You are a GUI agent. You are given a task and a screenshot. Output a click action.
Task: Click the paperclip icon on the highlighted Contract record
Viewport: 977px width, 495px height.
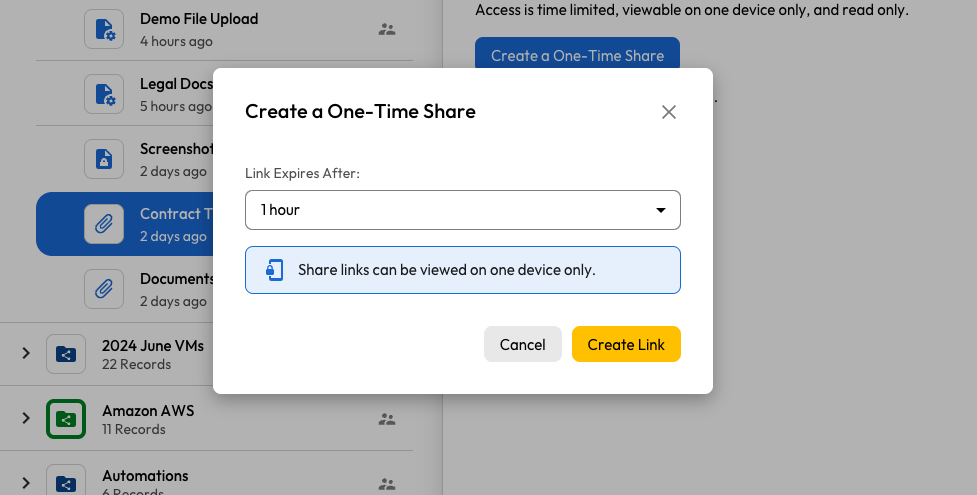[104, 224]
